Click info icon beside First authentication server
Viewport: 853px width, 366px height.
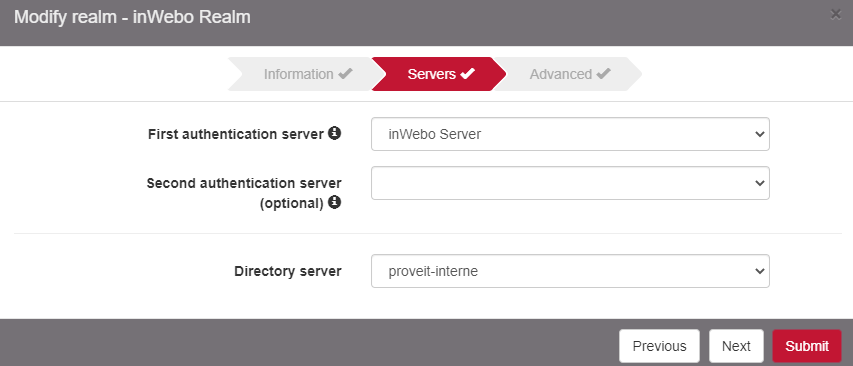[335, 133]
